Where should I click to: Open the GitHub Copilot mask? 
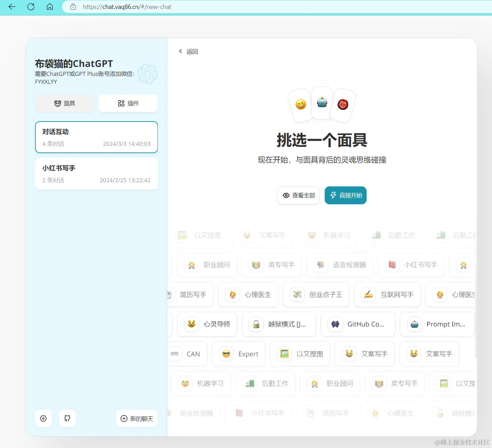pos(358,324)
